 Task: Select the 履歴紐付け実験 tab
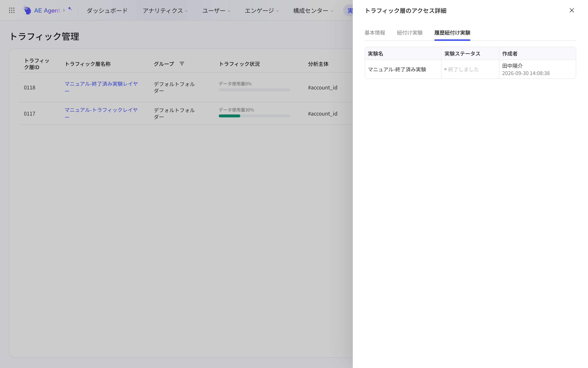(x=452, y=33)
